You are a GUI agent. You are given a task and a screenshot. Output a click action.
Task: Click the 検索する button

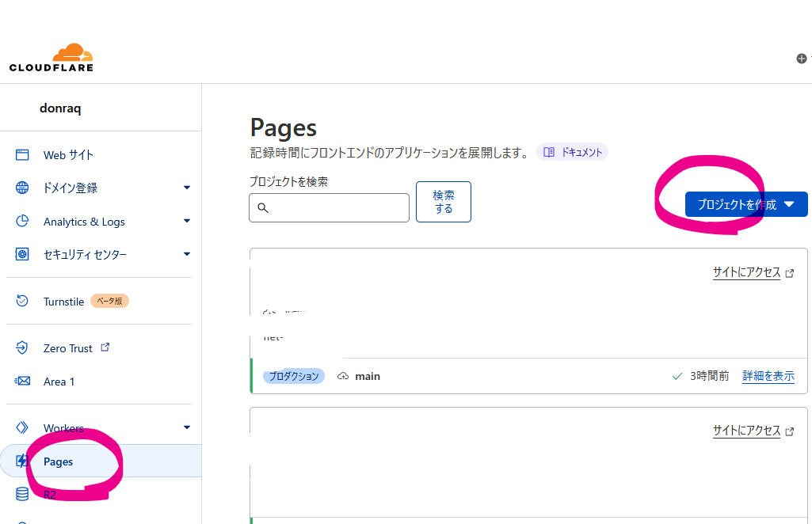click(x=444, y=202)
